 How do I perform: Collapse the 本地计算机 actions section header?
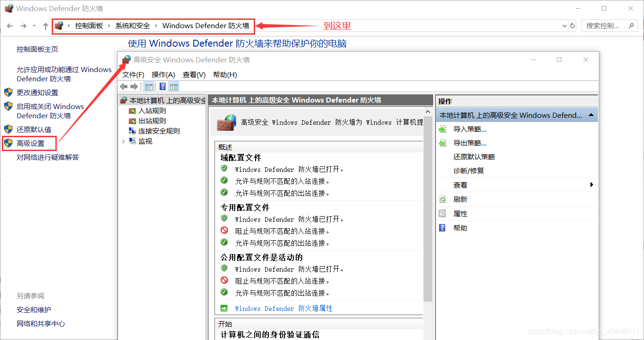(591, 115)
